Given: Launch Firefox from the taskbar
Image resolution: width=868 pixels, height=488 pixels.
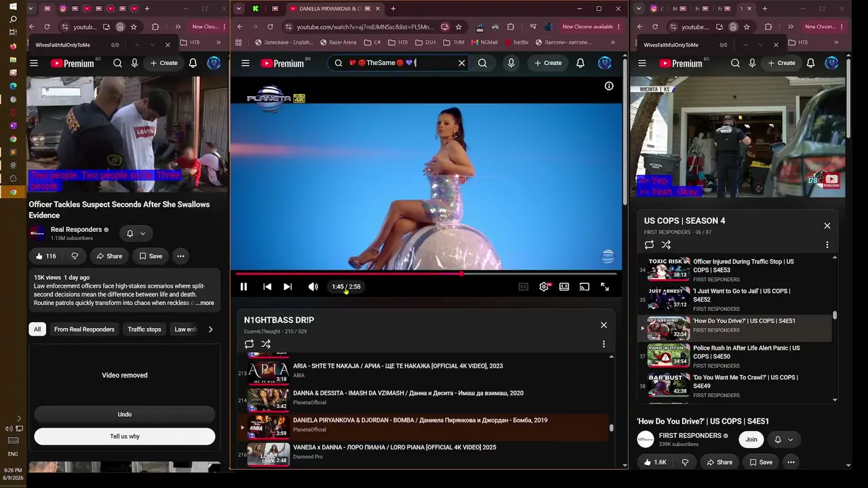Looking at the screenshot, I should (13, 46).
